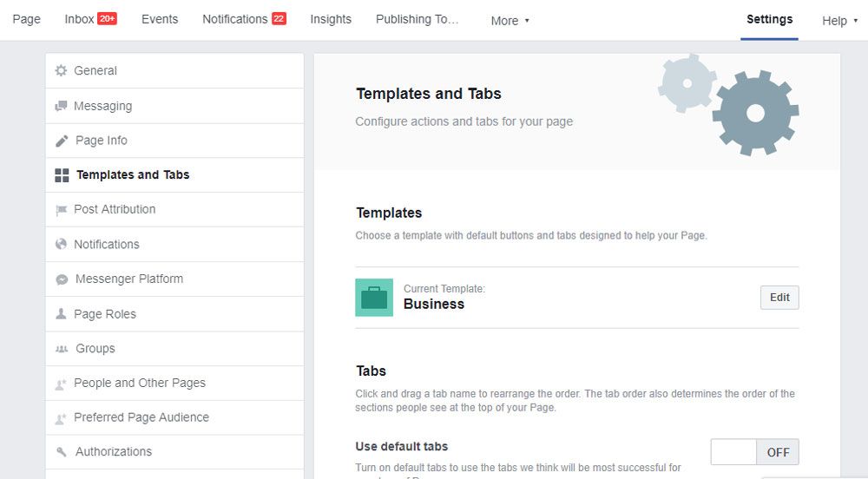Click the Page Roles person icon

pos(61,313)
